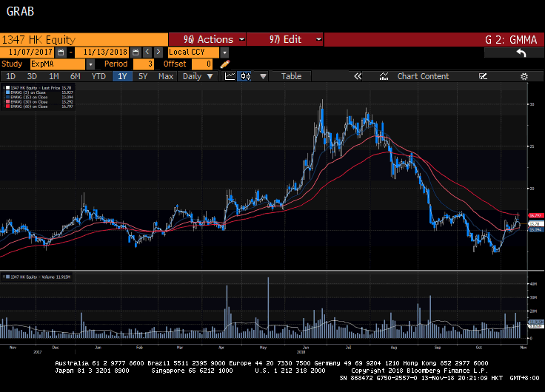
Task: Open the start date calendar picker
Action: [x=61, y=53]
